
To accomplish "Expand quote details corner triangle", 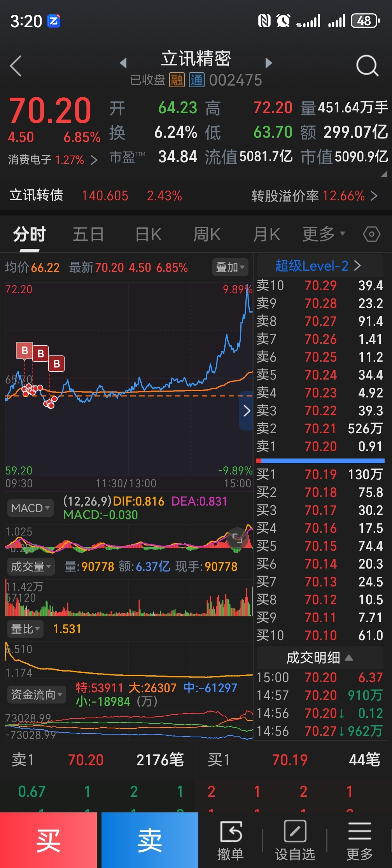I will [384, 174].
